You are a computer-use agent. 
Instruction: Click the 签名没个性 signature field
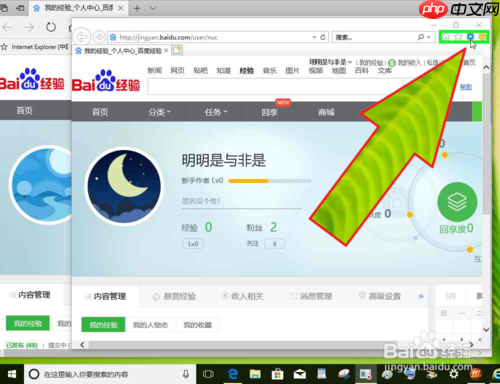click(241, 201)
